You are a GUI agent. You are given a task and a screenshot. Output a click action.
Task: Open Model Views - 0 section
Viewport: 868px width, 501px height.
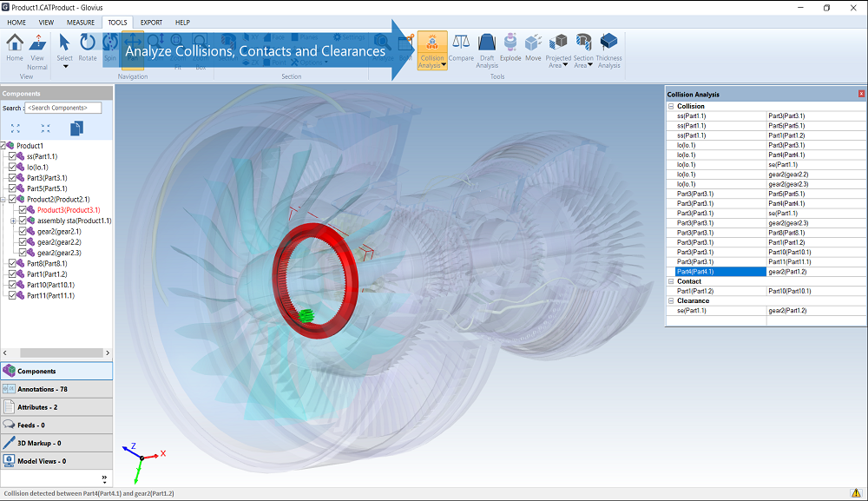point(56,460)
